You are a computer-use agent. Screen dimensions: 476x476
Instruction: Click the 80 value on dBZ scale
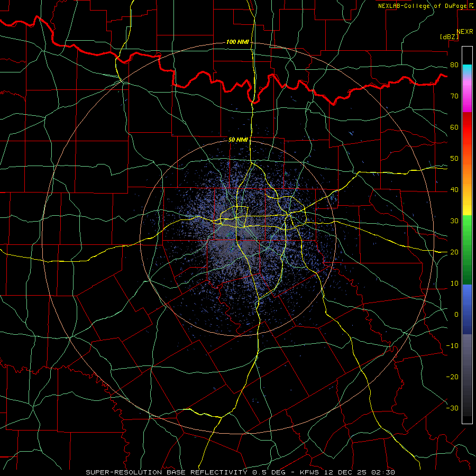454,65
